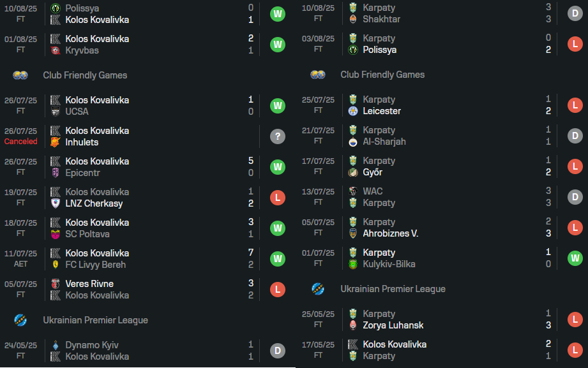588x368 pixels.
Task: Click the Shakhtar team crest icon
Action: 353,19
